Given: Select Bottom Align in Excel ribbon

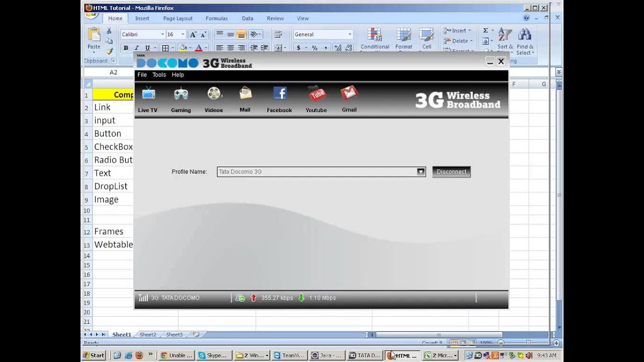Looking at the screenshot, I should (242, 34).
